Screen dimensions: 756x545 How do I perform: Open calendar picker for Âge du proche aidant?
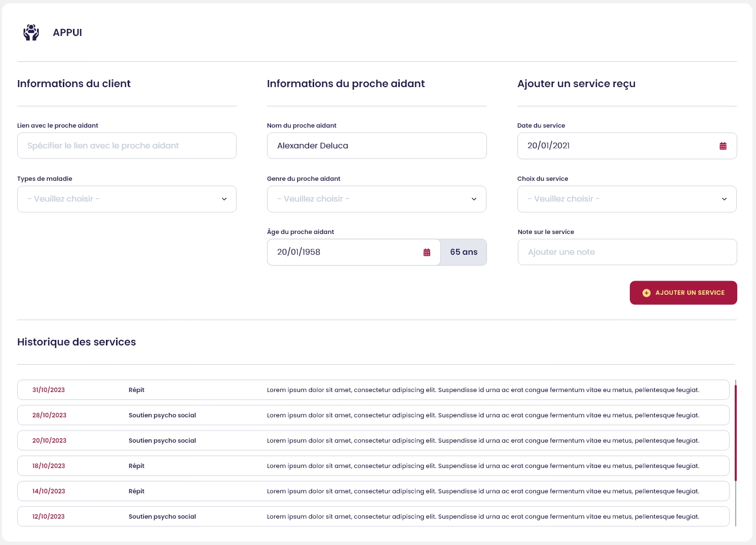tap(427, 252)
